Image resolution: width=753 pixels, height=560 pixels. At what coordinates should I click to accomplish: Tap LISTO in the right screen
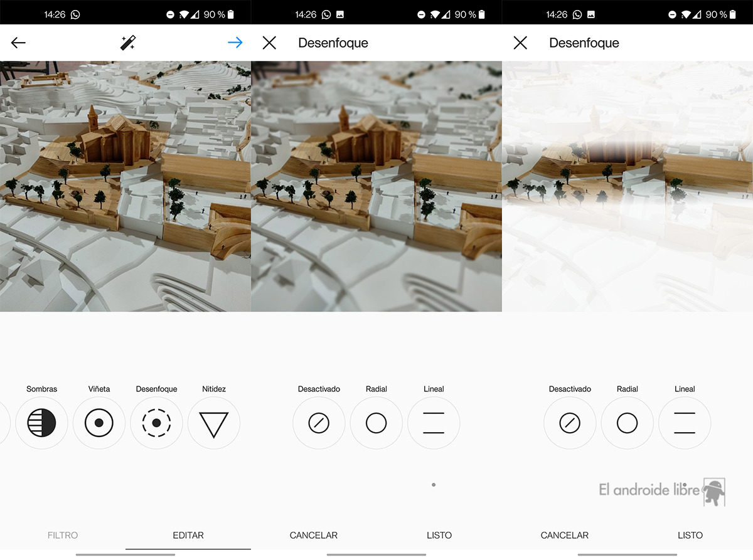pyautogui.click(x=690, y=535)
